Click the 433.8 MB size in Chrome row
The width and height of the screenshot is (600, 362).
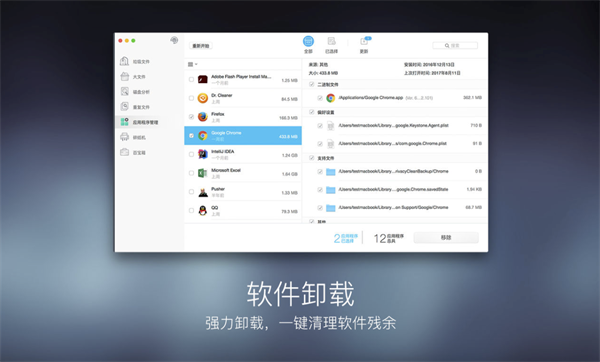[288, 137]
